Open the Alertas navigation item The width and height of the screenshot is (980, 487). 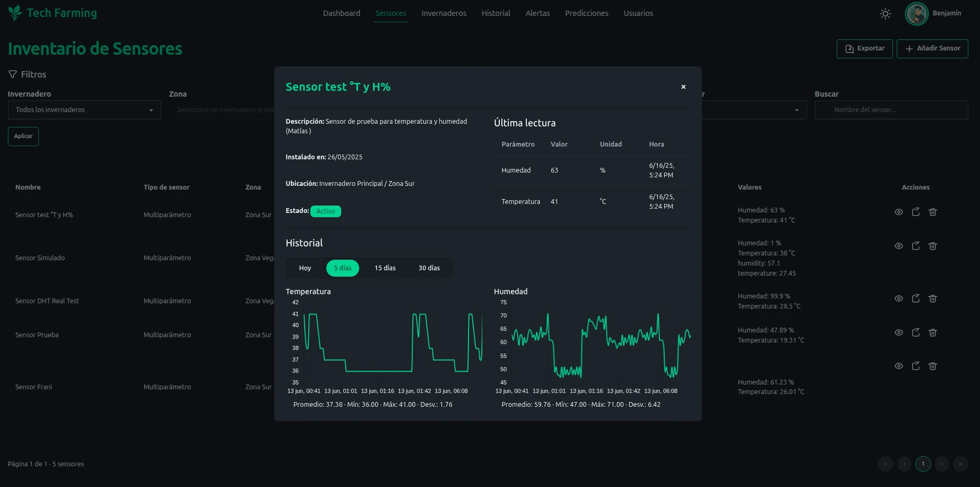537,13
